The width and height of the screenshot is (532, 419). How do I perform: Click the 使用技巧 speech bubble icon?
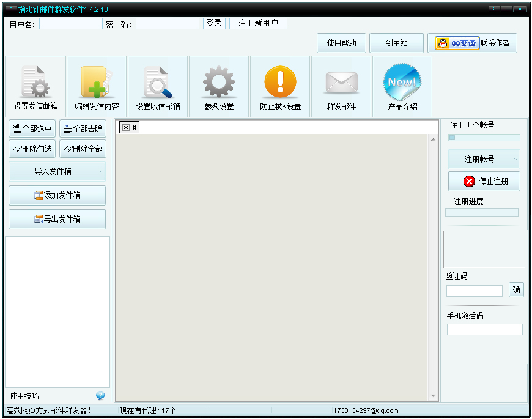pyautogui.click(x=100, y=395)
